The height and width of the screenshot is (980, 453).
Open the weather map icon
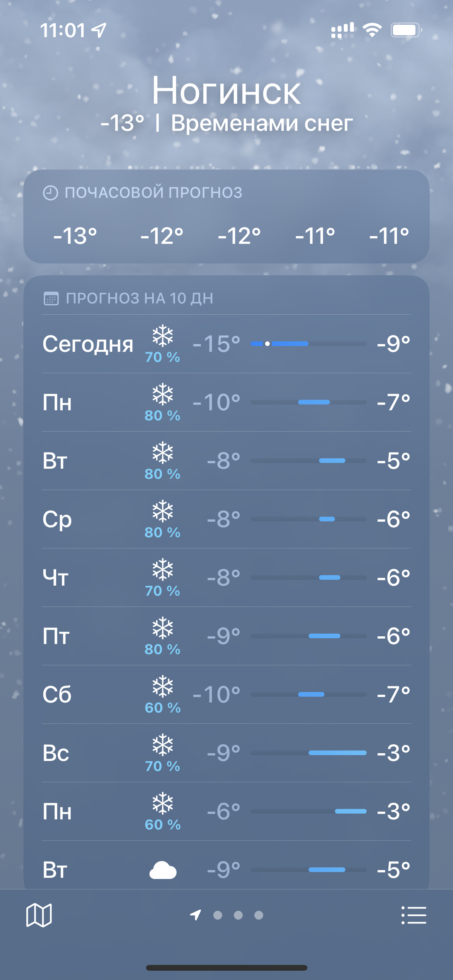[x=39, y=915]
